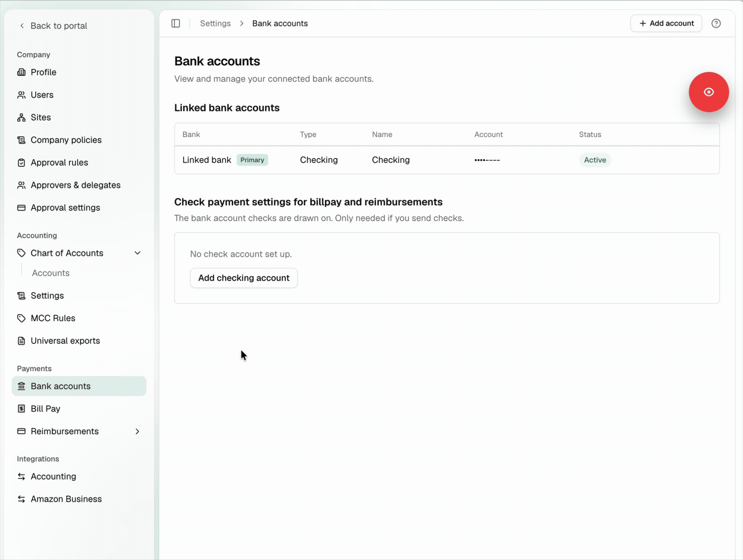Collapse the Chart of Accounts chevron
This screenshot has width=743, height=560.
[x=137, y=253]
